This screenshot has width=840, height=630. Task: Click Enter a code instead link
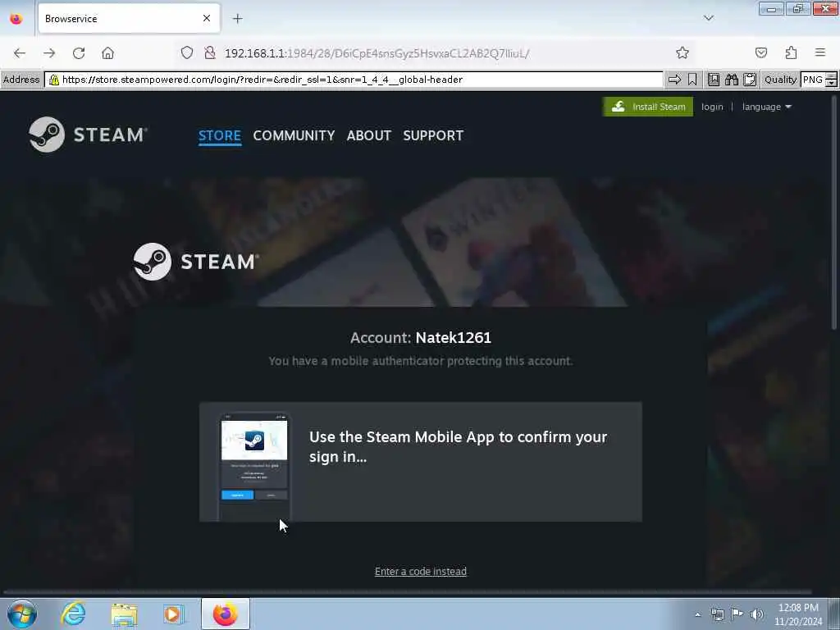(x=421, y=572)
